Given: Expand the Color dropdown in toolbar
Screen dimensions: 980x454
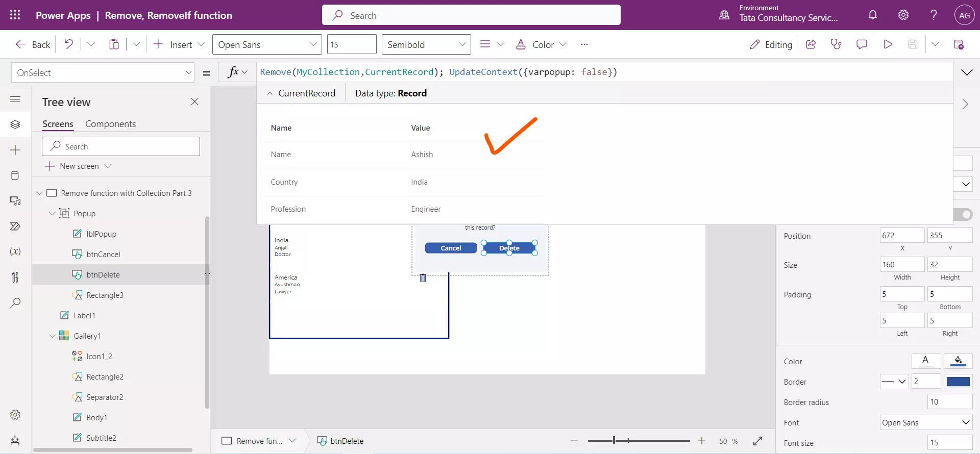Looking at the screenshot, I should point(562,44).
